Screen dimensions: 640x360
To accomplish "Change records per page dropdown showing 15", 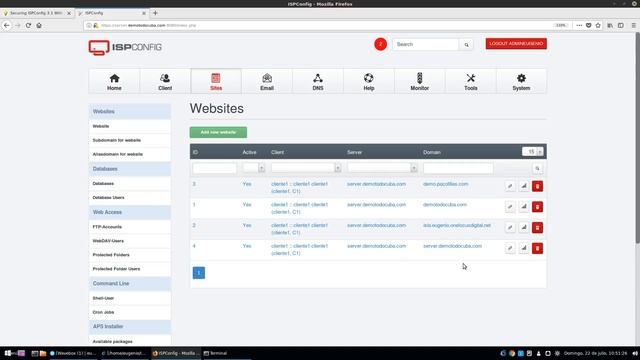I will pyautogui.click(x=533, y=151).
